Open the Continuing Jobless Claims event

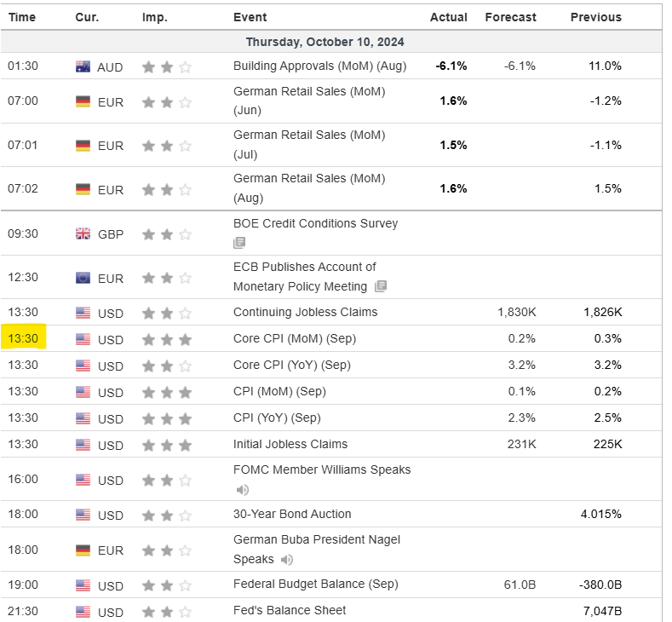click(x=305, y=312)
